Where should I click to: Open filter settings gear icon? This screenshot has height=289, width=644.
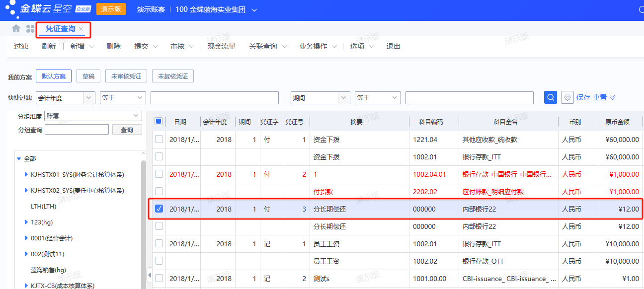coord(567,98)
